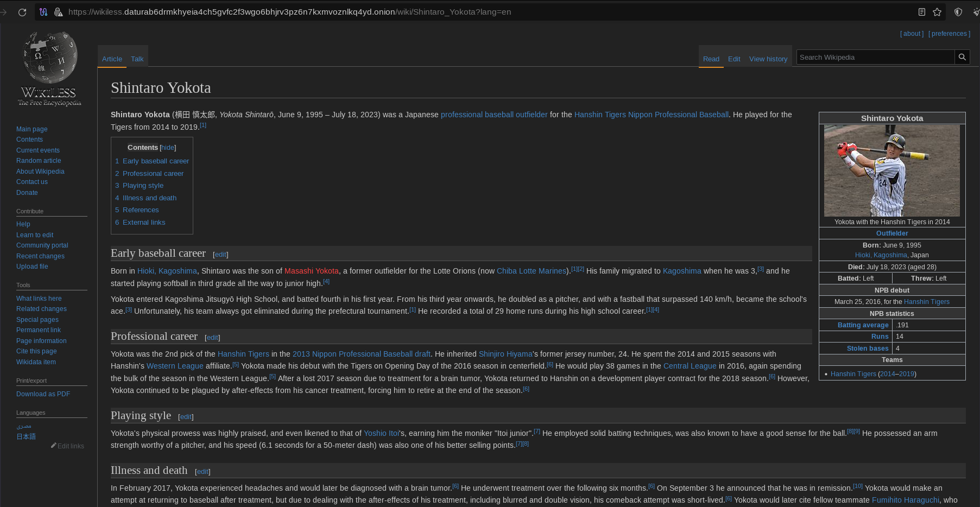Open Yokota's infobox photo
This screenshot has width=980, height=507.
[892, 170]
